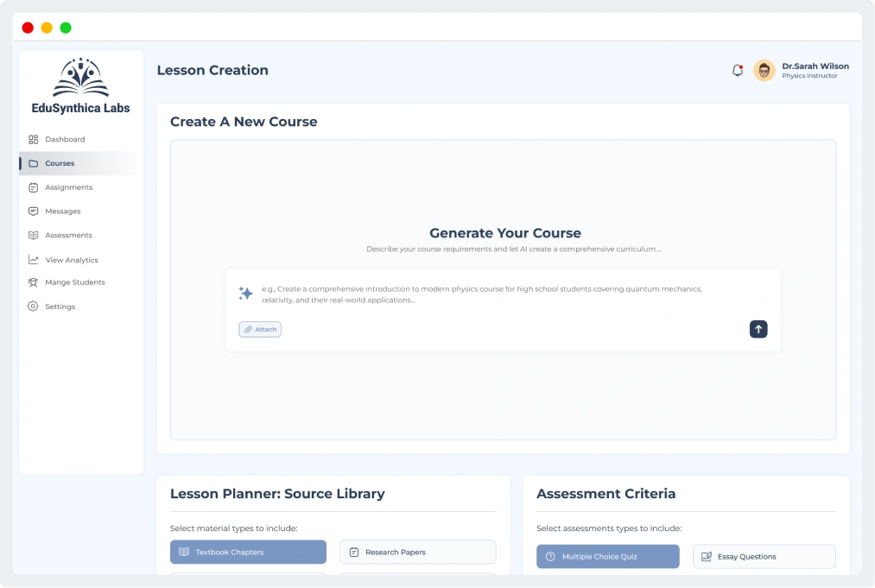Click the Settings gear icon
This screenshot has height=588, width=875.
pyautogui.click(x=33, y=307)
